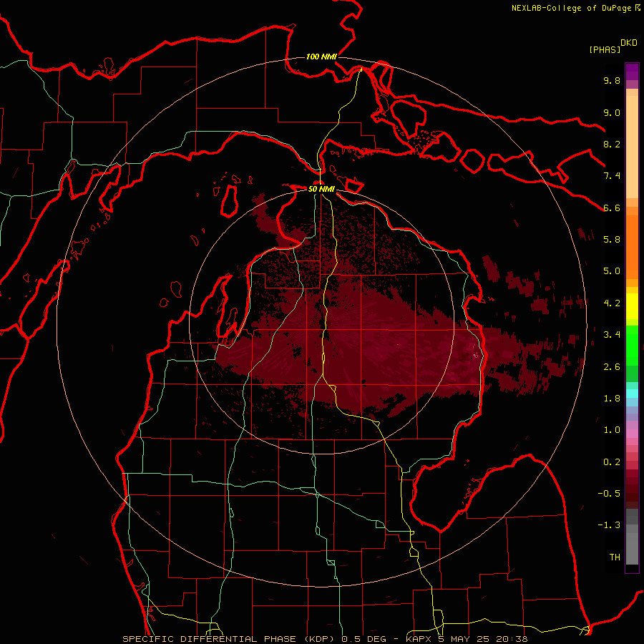Click the -1.3 value on the color scale
Screen dimensions: 644x644
coord(609,525)
